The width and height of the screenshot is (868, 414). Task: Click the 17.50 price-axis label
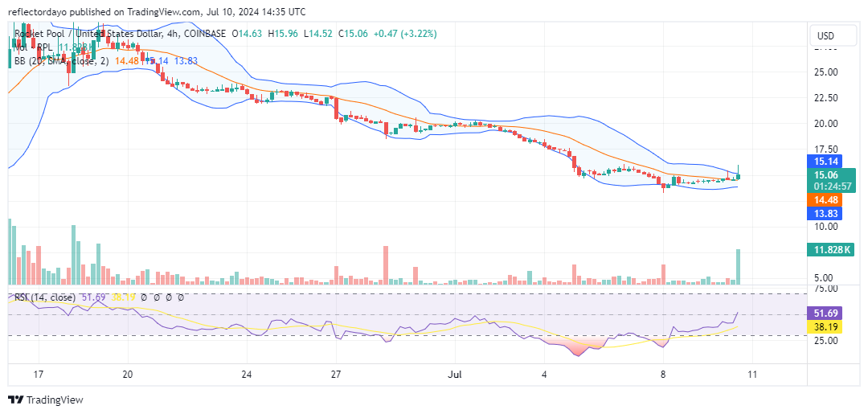825,150
